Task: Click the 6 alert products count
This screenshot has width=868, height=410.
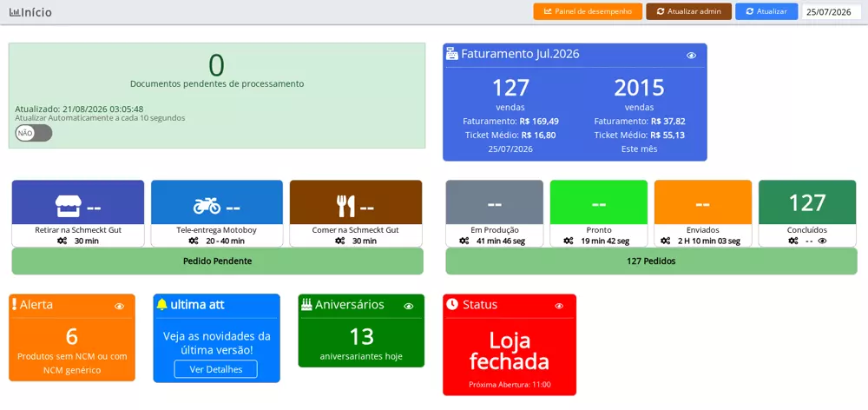Action: (x=72, y=336)
